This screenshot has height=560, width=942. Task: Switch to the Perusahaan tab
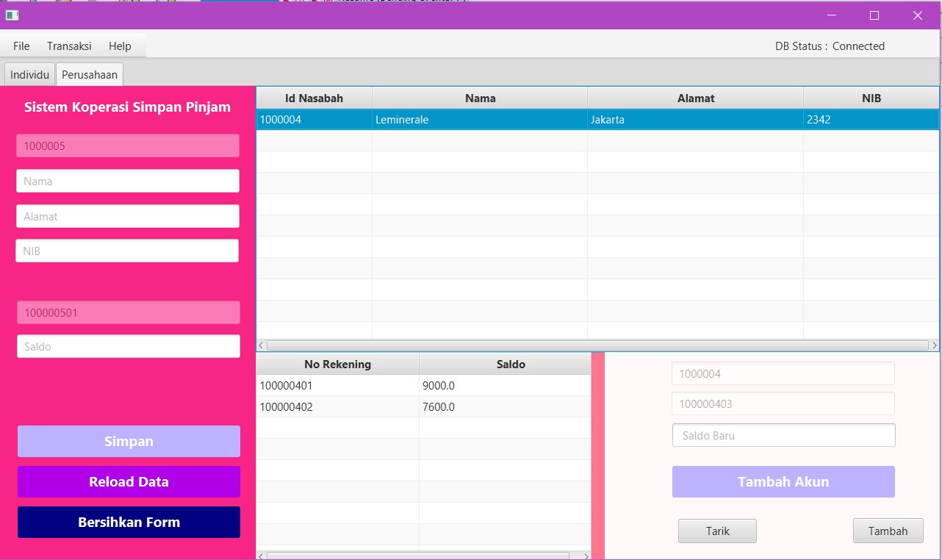point(90,73)
